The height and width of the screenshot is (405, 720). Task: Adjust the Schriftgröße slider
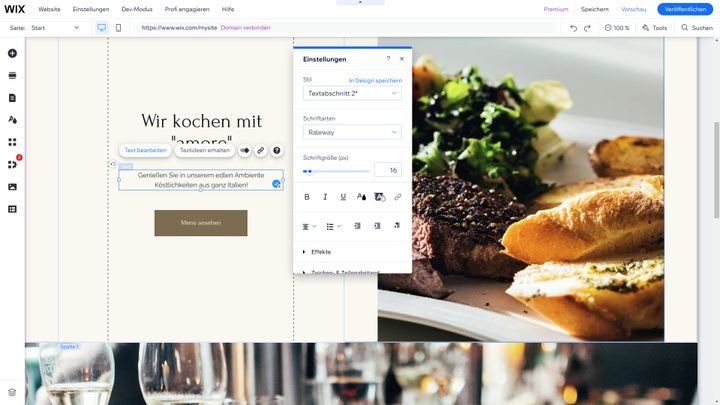click(x=336, y=171)
